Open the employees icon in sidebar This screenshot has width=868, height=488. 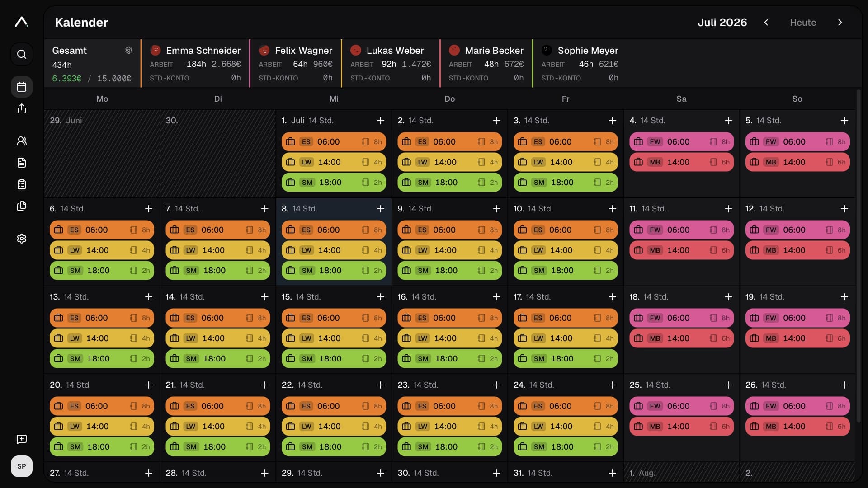22,141
